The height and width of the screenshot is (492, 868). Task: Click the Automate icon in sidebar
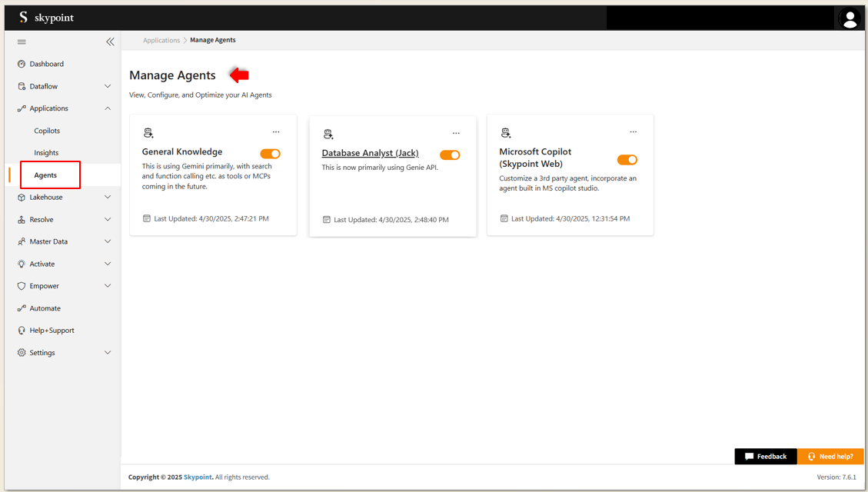click(x=21, y=308)
